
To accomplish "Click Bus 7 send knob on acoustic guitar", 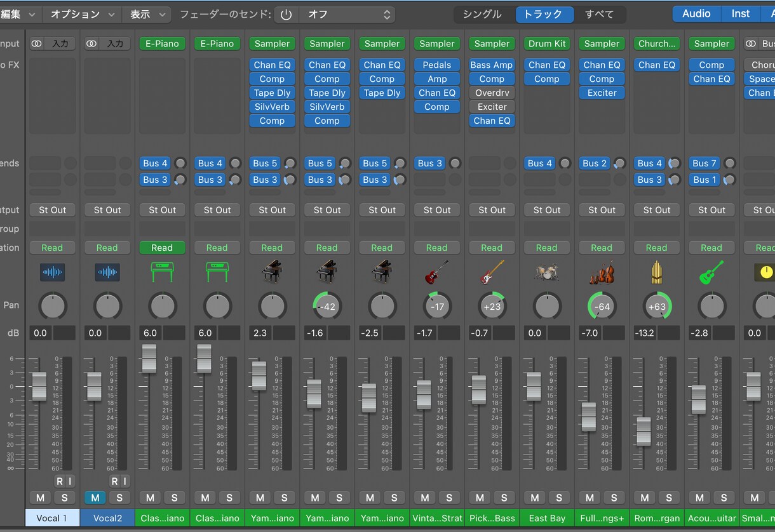I will [x=729, y=163].
